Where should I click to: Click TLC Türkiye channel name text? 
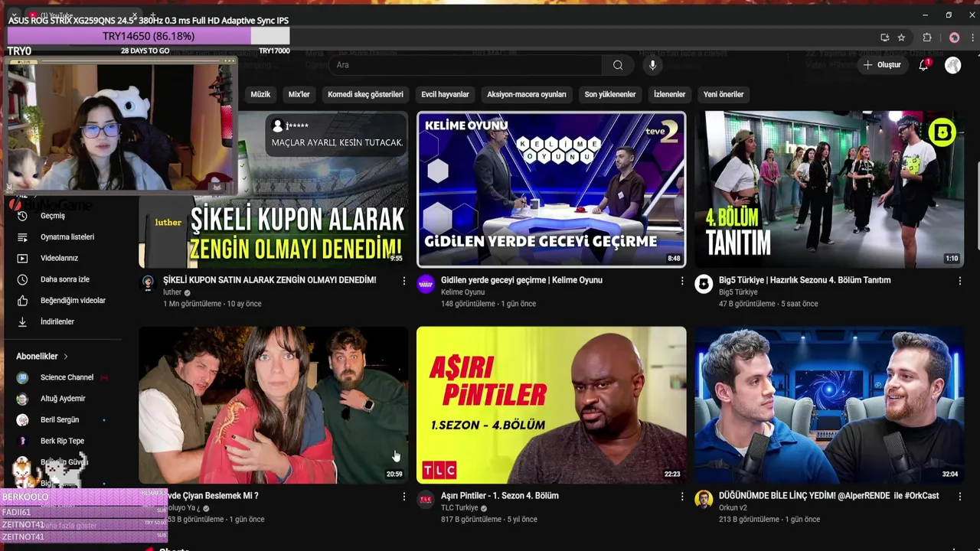[459, 508]
